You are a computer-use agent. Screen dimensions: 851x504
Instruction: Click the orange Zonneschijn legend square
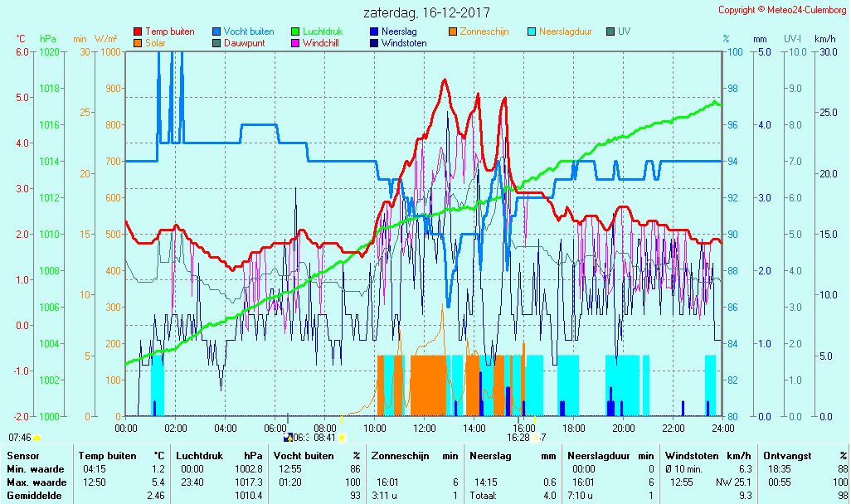(453, 31)
